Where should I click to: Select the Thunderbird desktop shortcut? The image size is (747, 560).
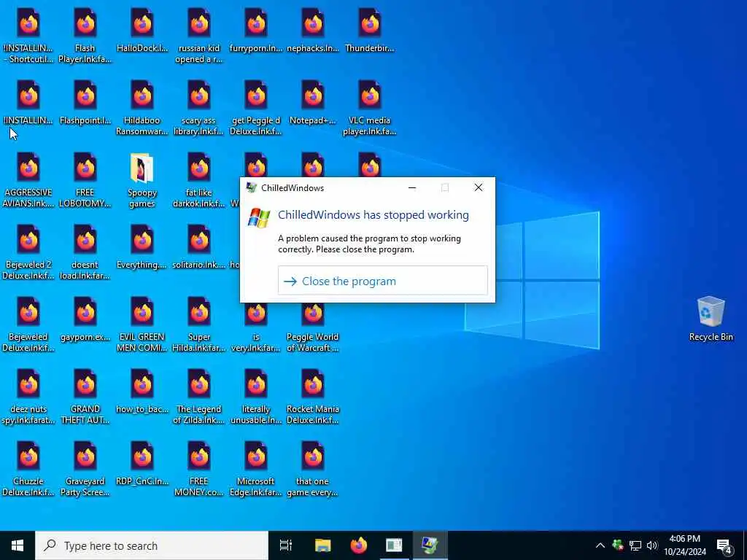click(370, 31)
